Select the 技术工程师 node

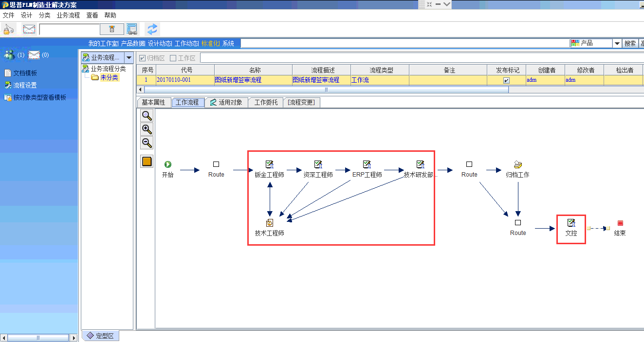269,228
